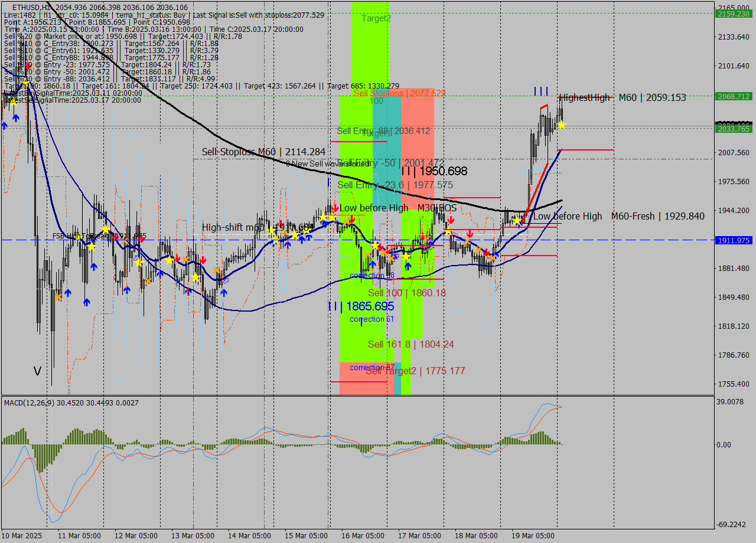The image size is (756, 543).
Task: Click the yellow star marker at the recent peak
Action: coord(562,125)
